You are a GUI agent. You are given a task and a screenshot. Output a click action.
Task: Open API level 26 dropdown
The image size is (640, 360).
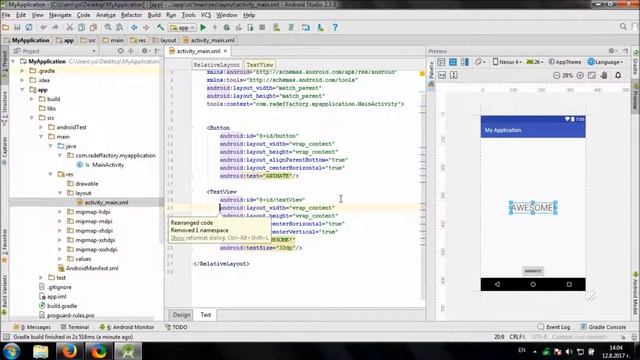(x=535, y=62)
